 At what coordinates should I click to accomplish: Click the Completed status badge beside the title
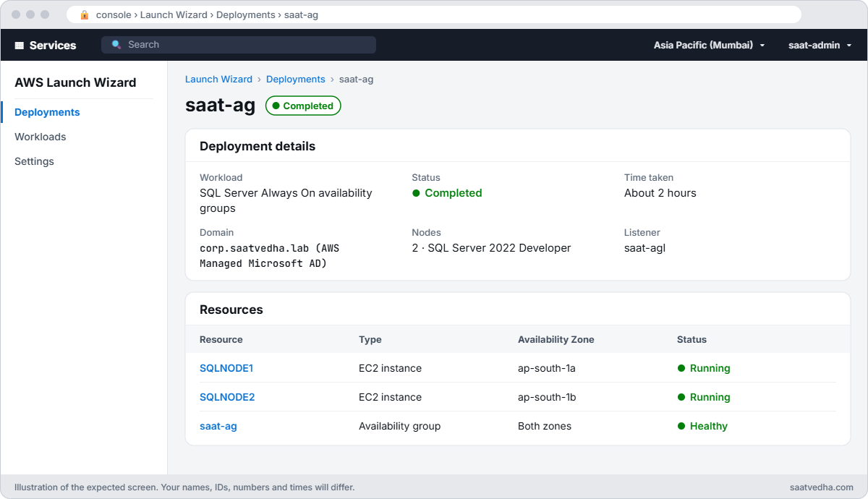[303, 106]
